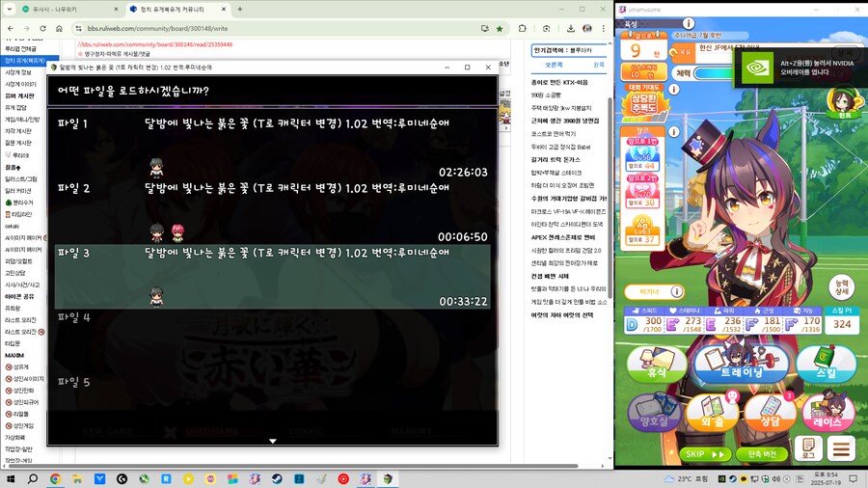Open link 컨셉 빼면 시체
The height and width of the screenshot is (488, 868).
coord(550,276)
